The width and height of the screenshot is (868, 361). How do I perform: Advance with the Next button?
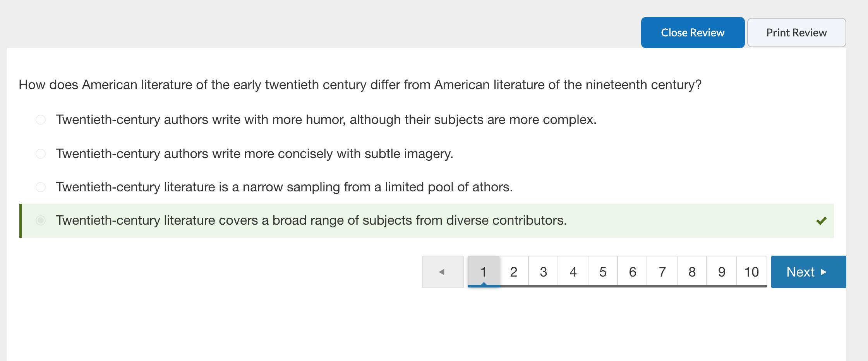coord(808,272)
